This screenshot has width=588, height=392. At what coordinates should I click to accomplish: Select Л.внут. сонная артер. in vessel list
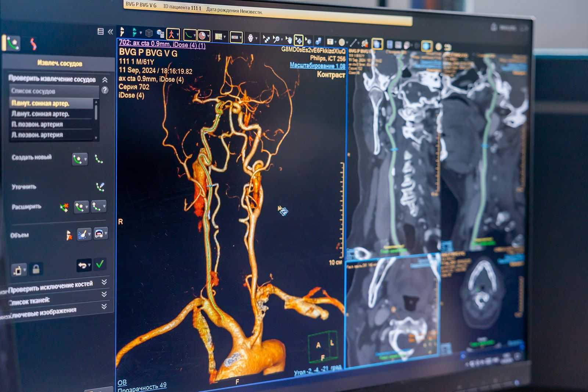click(x=40, y=114)
